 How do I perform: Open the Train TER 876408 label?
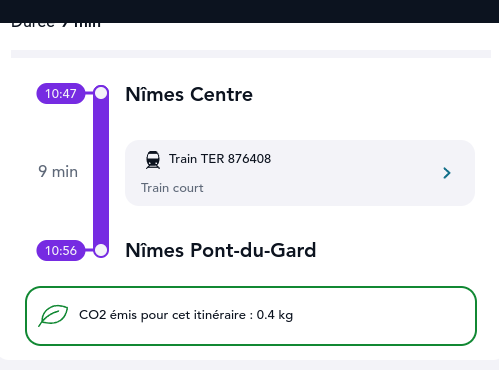click(x=220, y=159)
